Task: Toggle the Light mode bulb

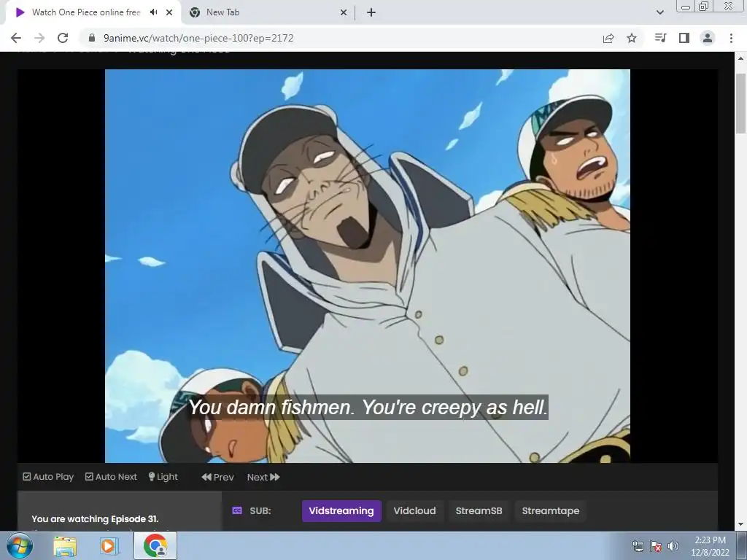Action: pos(163,477)
